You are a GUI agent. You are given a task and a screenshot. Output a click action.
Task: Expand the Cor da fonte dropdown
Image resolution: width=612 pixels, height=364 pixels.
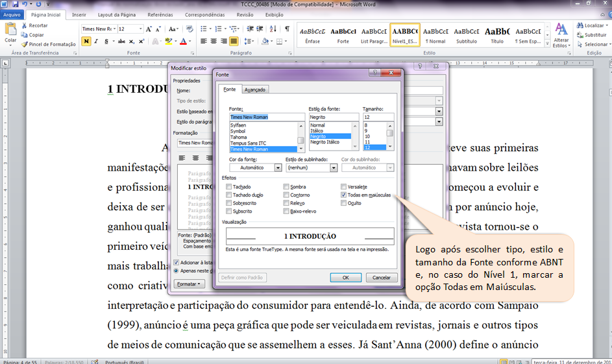point(278,168)
